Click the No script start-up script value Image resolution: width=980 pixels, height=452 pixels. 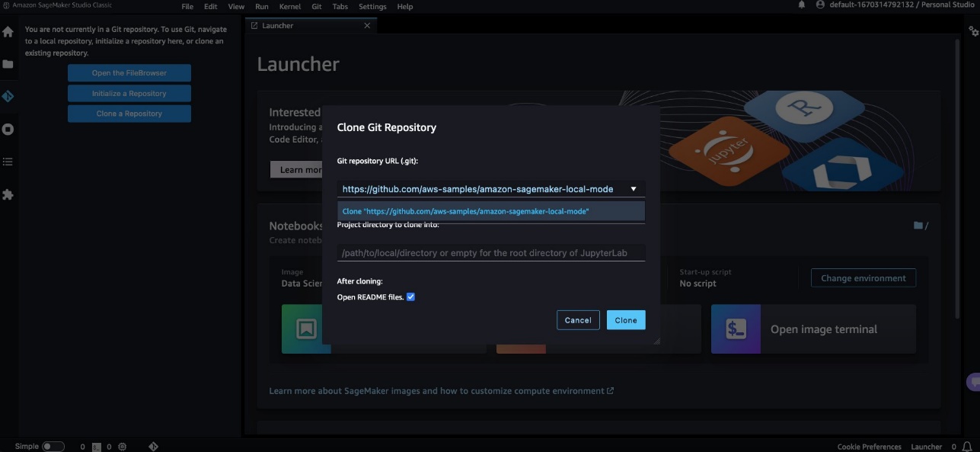697,284
